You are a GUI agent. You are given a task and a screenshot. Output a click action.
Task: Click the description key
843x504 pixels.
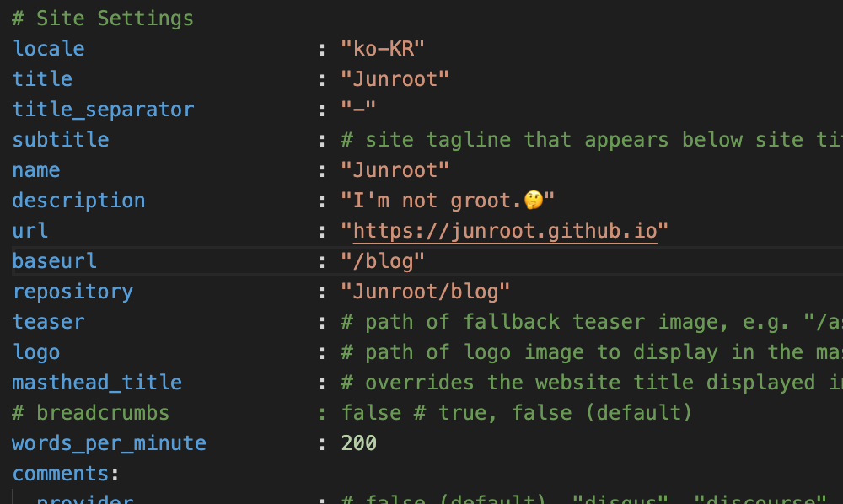point(78,201)
